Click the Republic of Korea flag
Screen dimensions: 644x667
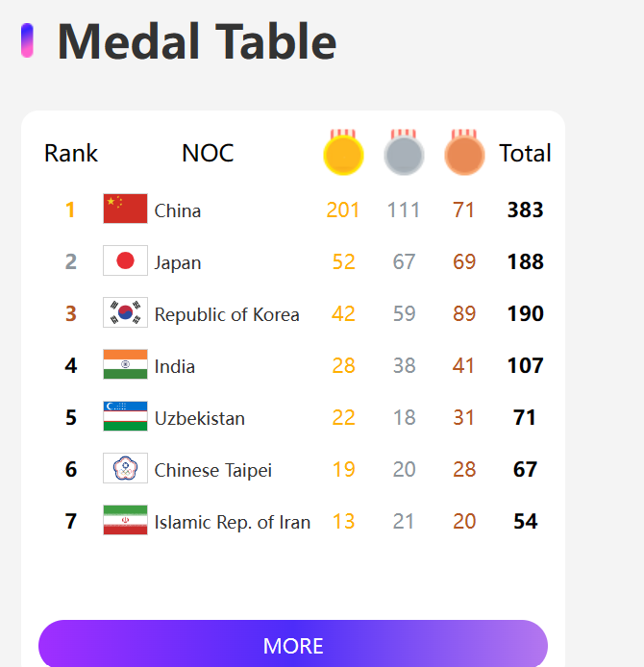pos(125,313)
